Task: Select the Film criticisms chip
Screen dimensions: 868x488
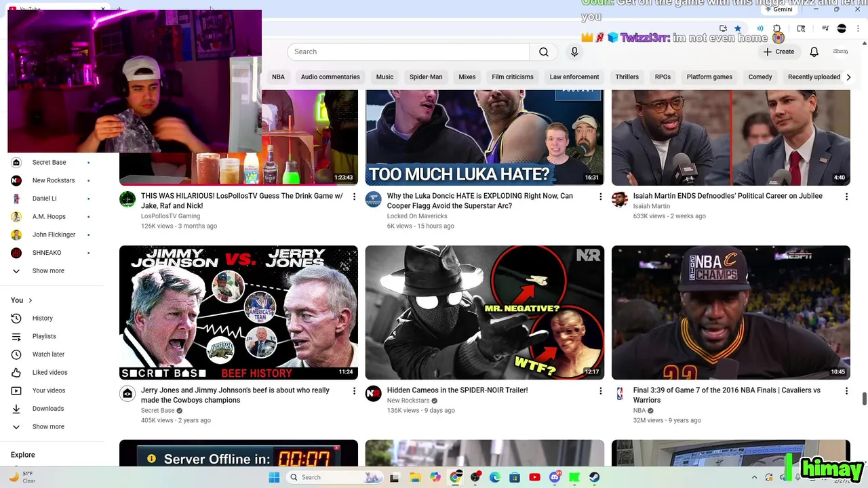Action: tap(513, 77)
